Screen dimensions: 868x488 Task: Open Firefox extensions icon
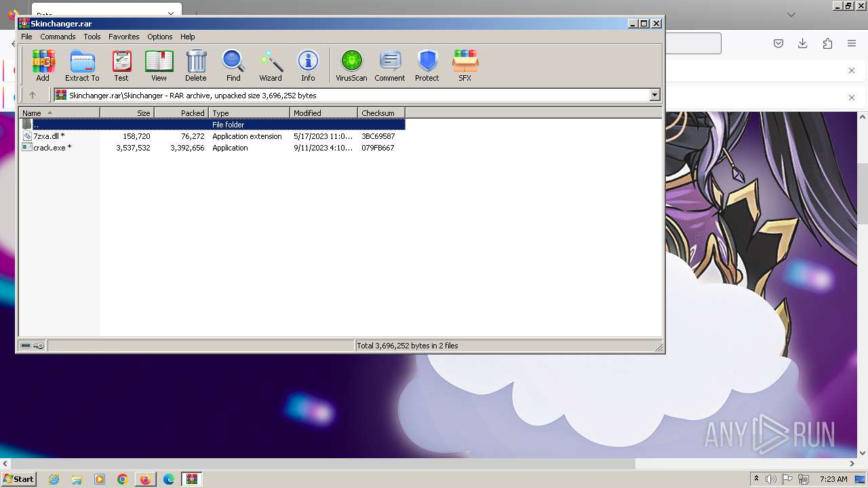pos(827,43)
